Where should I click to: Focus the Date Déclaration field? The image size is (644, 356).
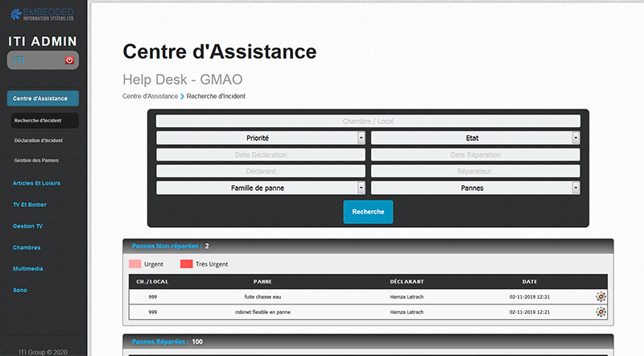(x=261, y=155)
